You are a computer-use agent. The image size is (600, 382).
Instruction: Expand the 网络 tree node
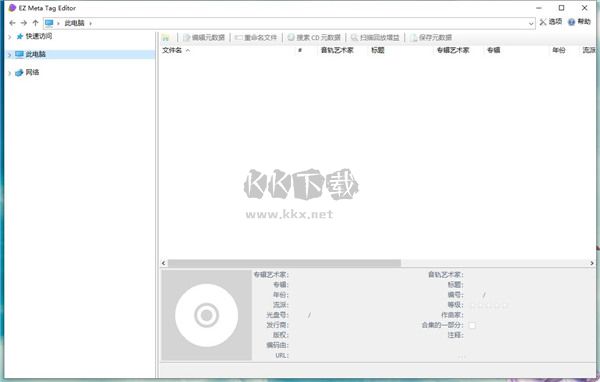pos(10,73)
